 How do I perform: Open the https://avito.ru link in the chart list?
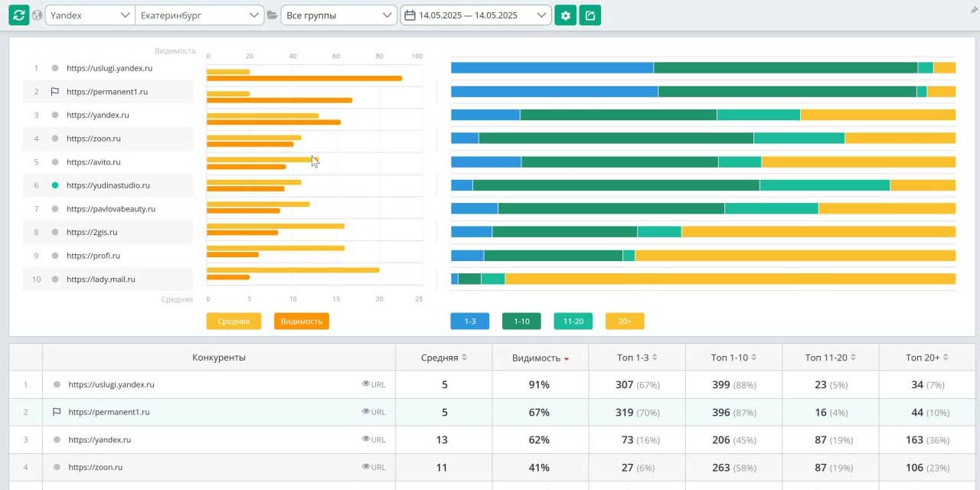pos(93,162)
